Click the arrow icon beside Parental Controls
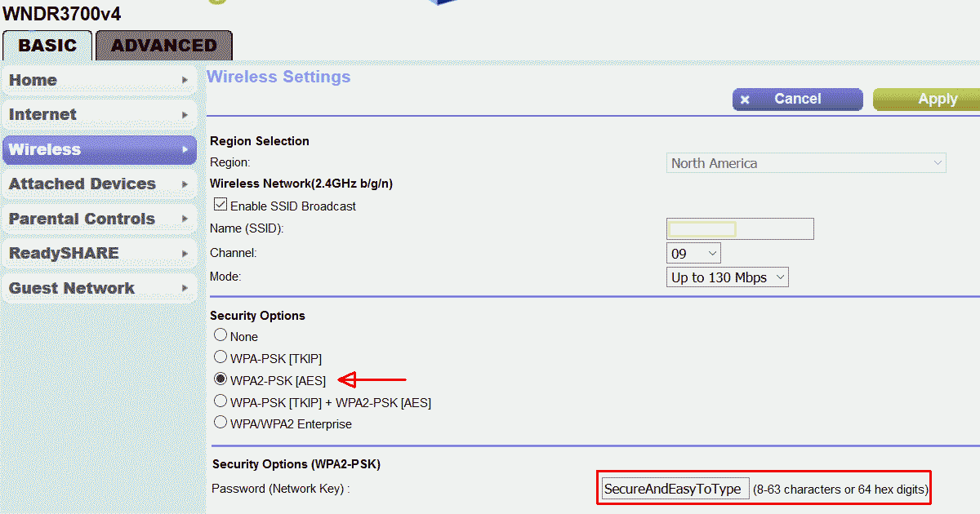 tap(185, 219)
